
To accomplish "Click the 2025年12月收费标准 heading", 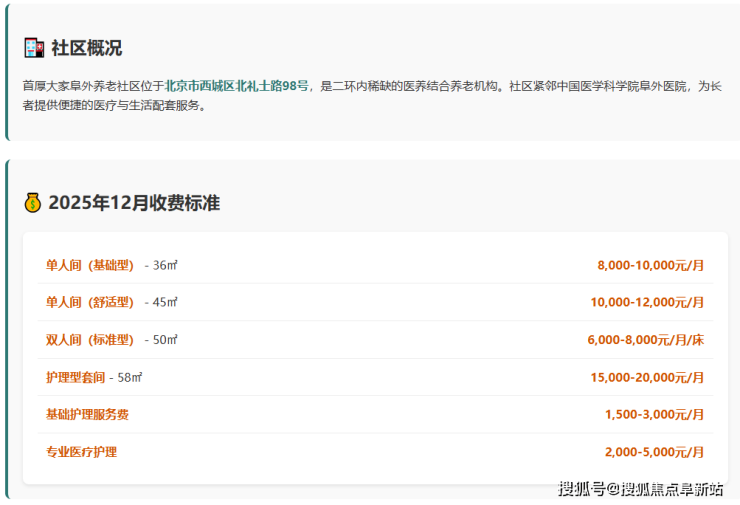I will click(x=134, y=203).
